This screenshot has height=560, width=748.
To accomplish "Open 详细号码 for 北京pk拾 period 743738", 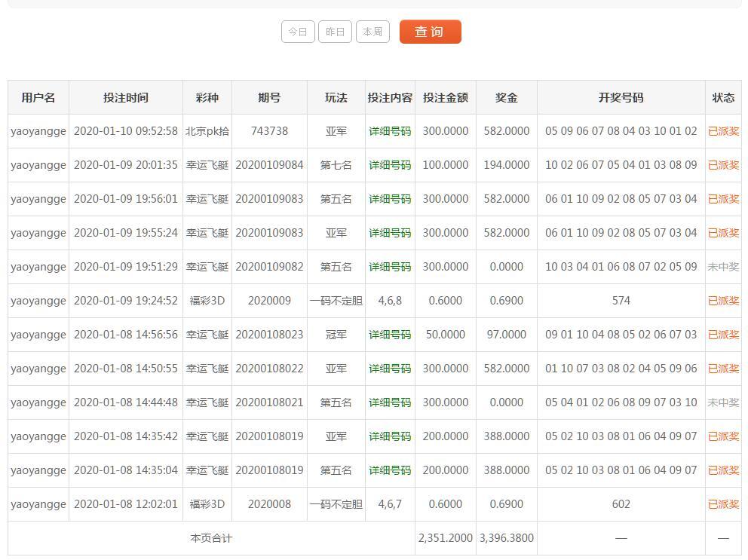I will [x=390, y=131].
